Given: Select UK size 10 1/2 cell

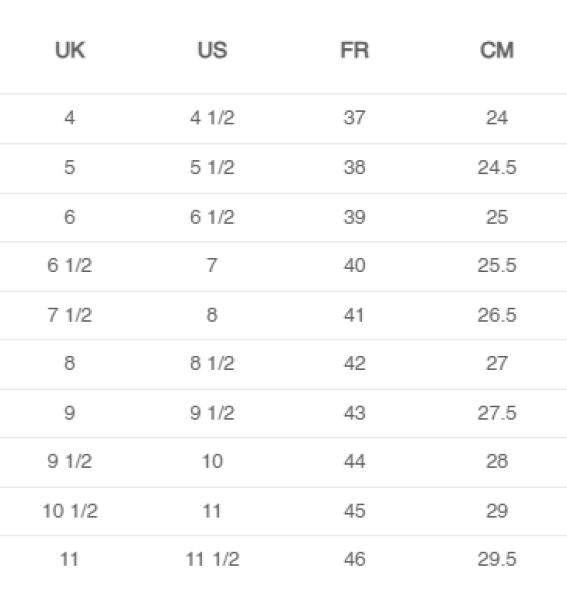Looking at the screenshot, I should (x=70, y=511).
